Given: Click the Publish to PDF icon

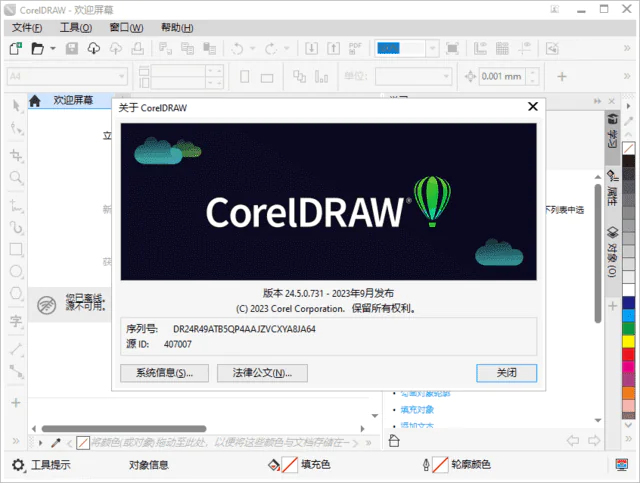Looking at the screenshot, I should [355, 49].
